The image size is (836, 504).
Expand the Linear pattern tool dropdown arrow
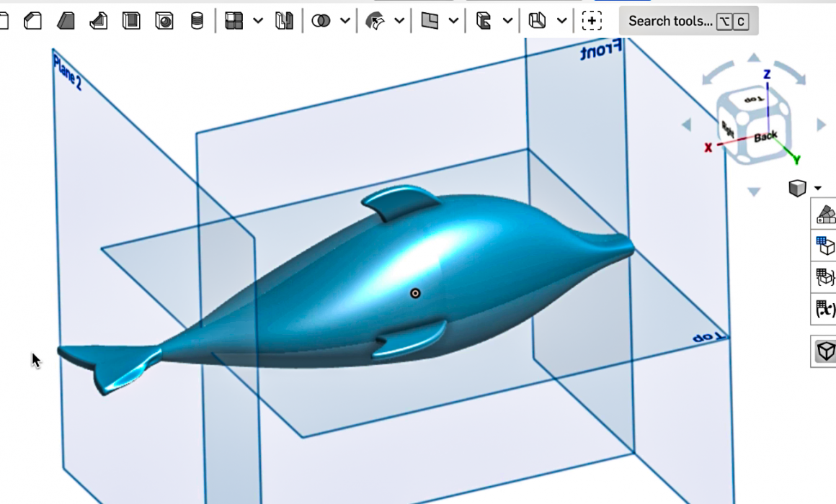tap(257, 21)
